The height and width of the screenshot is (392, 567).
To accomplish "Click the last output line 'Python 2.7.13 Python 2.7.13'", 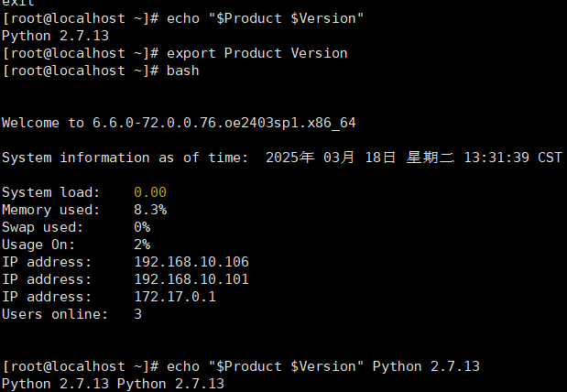I will [113, 384].
